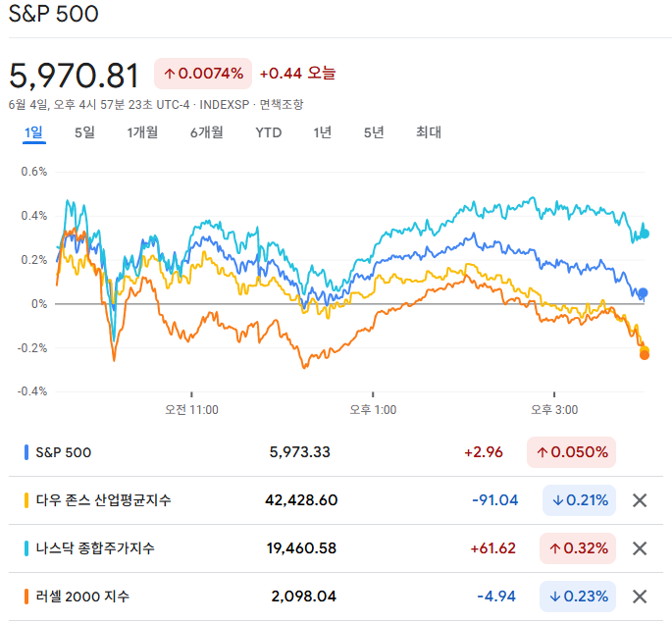Open the 러셀 2000 지수 row
The height and width of the screenshot is (623, 672).
click(82, 596)
